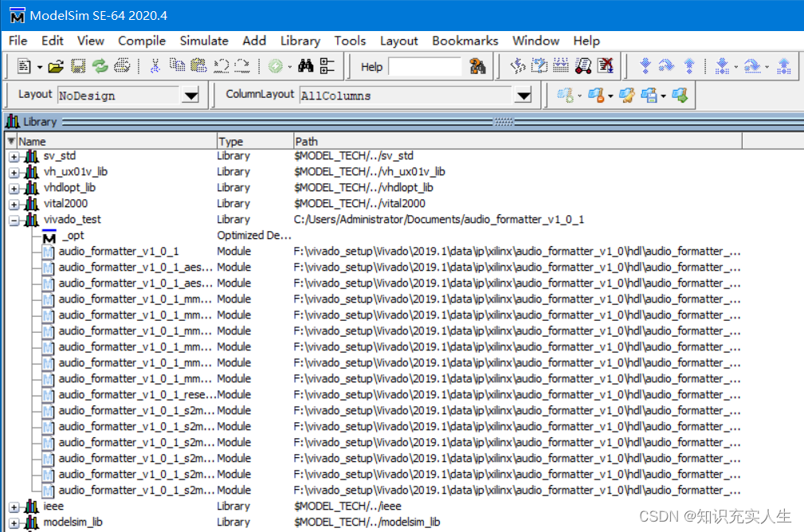Sort by the Type column header
Viewport: 804px width, 532px height.
(254, 141)
